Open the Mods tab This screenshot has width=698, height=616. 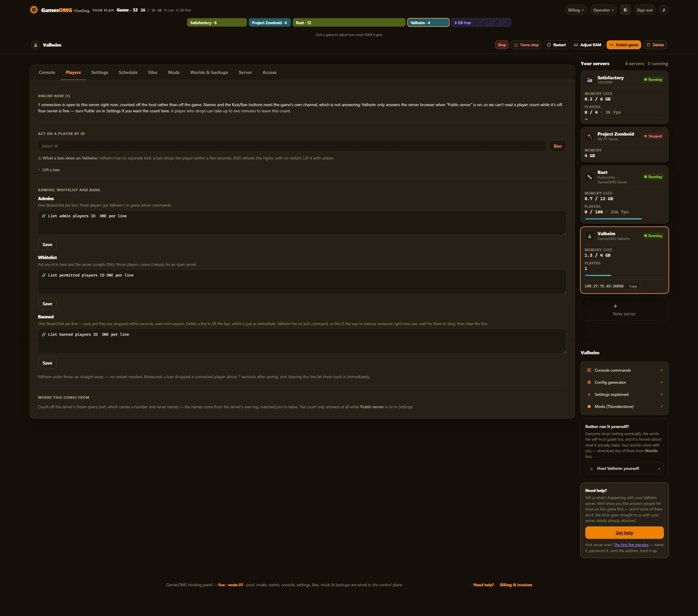(x=174, y=72)
